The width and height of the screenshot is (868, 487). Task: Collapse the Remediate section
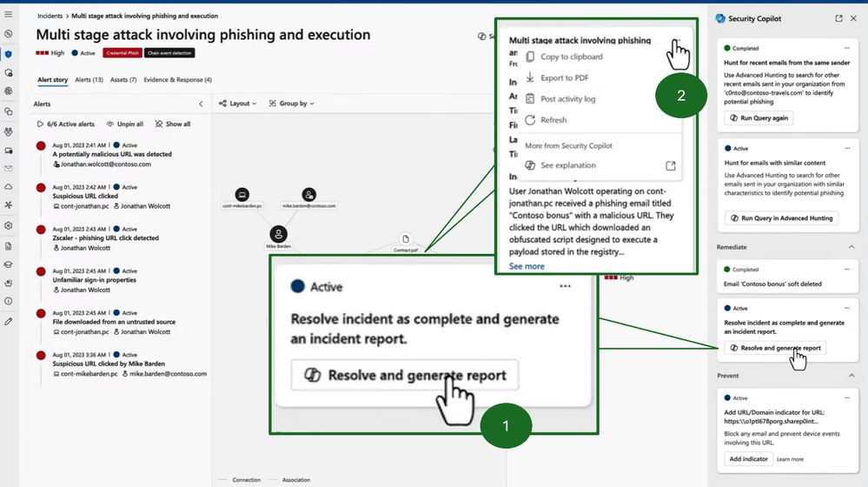coord(851,247)
